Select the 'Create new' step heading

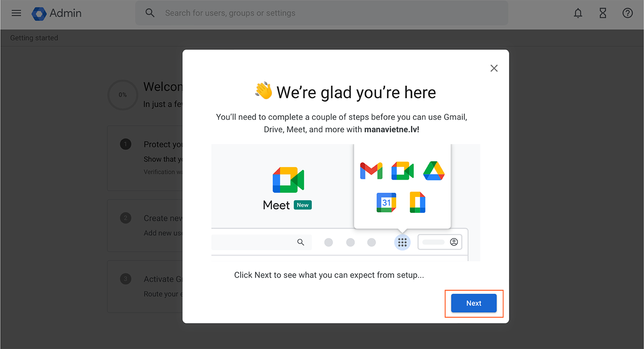click(x=163, y=218)
